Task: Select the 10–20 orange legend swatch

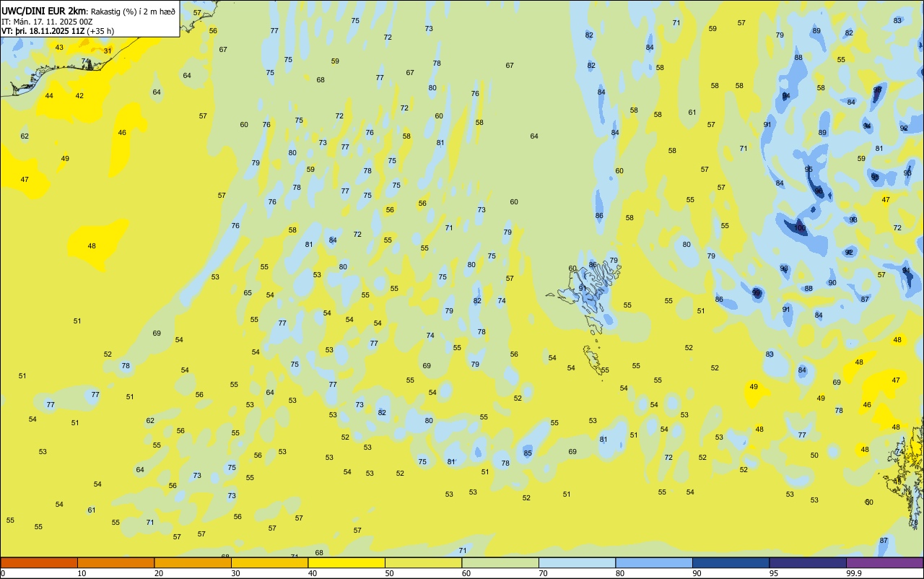Action: pyautogui.click(x=115, y=562)
